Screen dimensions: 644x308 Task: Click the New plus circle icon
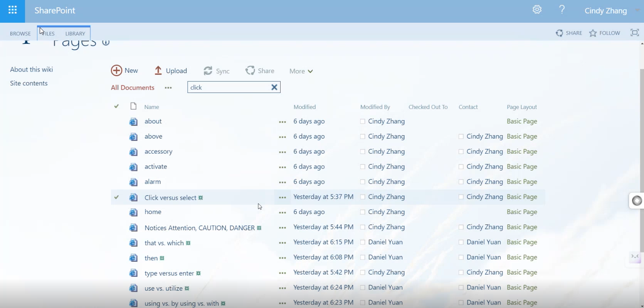[x=116, y=70]
